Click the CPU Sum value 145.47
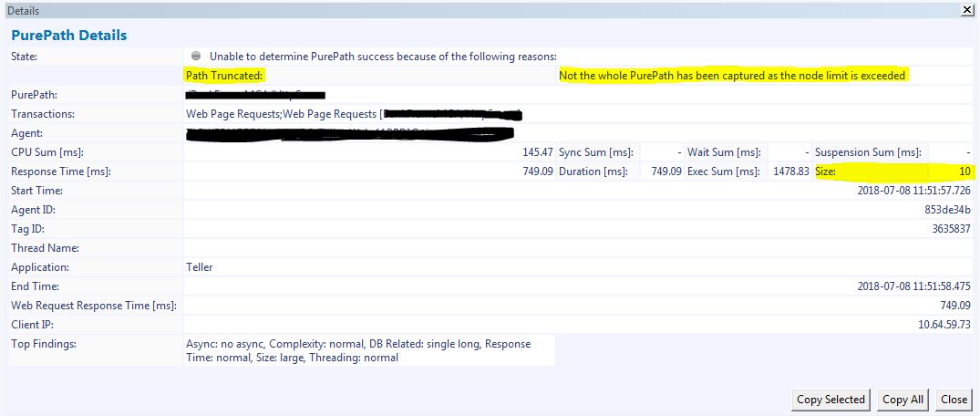Image resolution: width=980 pixels, height=416 pixels. [x=538, y=152]
